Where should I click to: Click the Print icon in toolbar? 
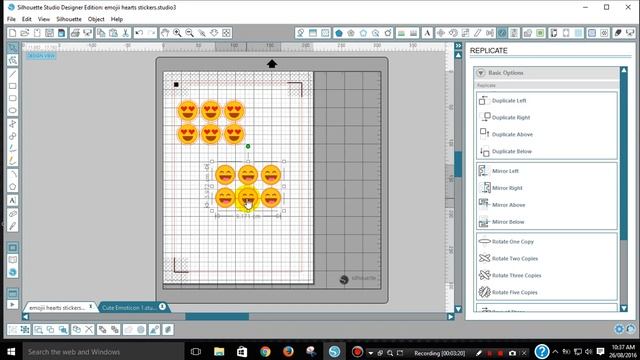click(x=75, y=33)
